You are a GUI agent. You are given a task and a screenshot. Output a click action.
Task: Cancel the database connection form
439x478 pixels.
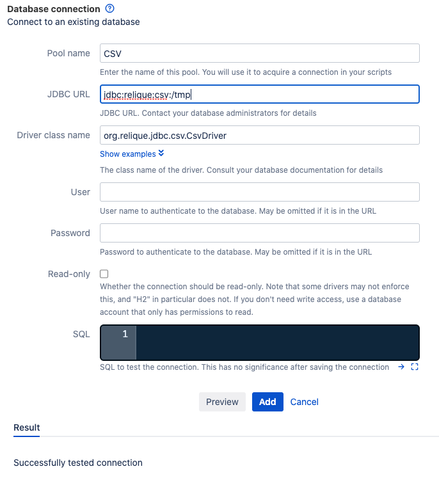coord(304,402)
